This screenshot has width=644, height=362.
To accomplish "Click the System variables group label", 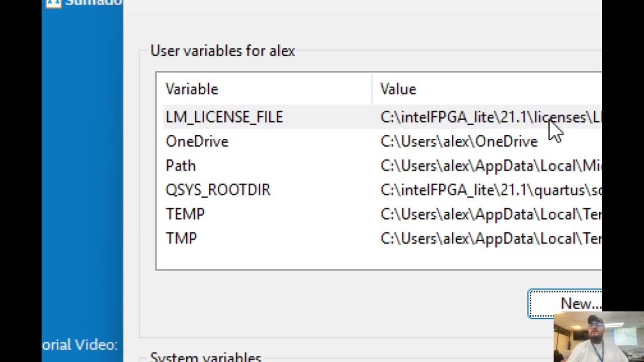I will pyautogui.click(x=206, y=357).
